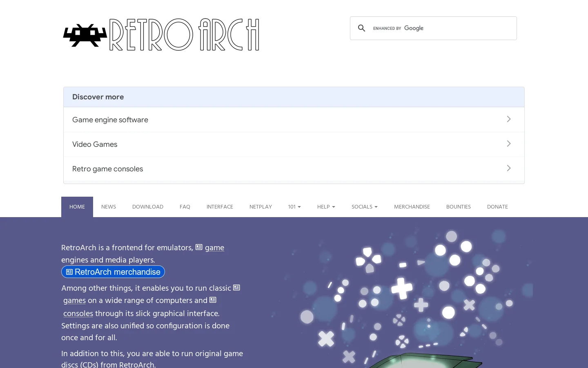Viewport: 588px width, 368px height.
Task: Click the ad icon after 'computers and'
Action: pos(213,300)
